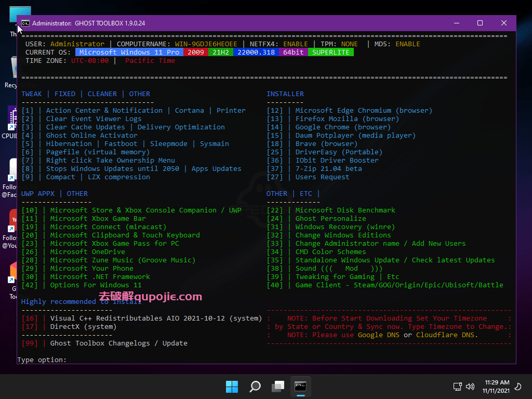Screen dimensions: 532x399
Task: Click "Microsoft Zune Music (Groove Music)" entry
Action: 123,260
